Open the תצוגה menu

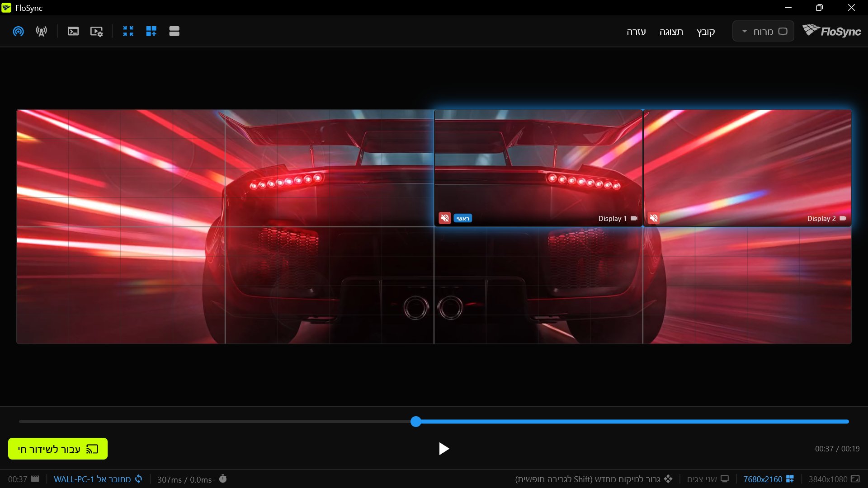tap(671, 31)
